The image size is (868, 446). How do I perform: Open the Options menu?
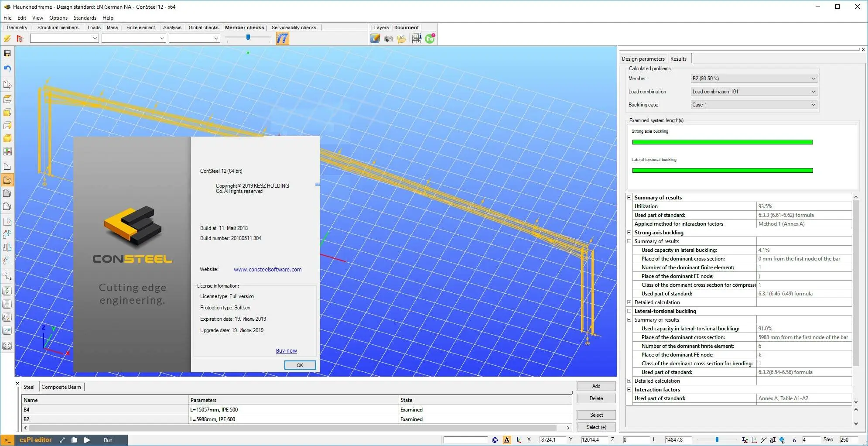pos(58,18)
